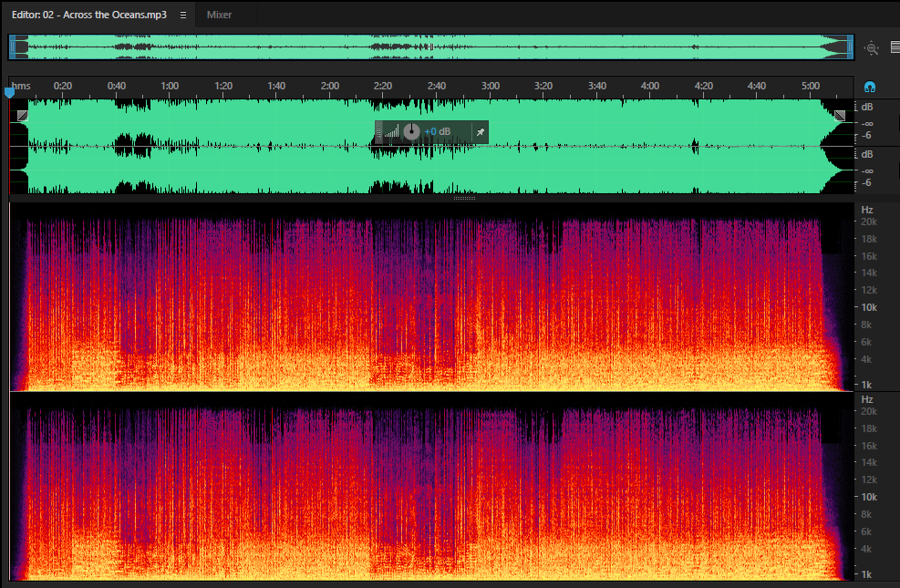Toggle the pin icon on the volume HUD
Screen dimensions: 900x588
point(481,132)
